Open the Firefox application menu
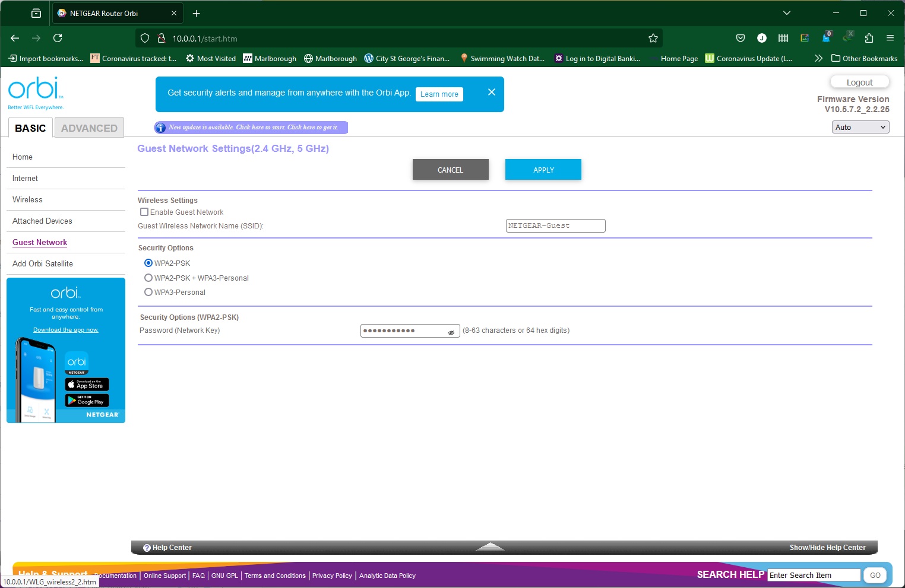 pos(890,38)
